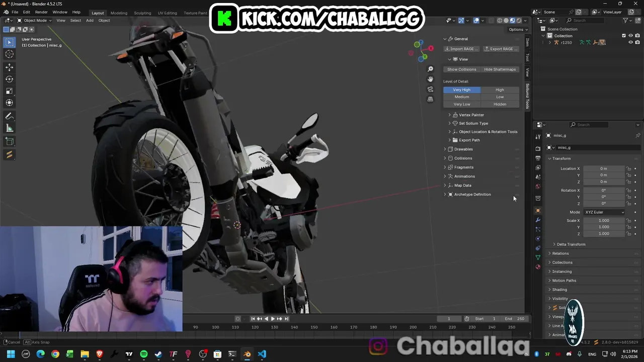644x362 pixels.
Task: Hide r1250 with its eye icon
Action: (630, 42)
